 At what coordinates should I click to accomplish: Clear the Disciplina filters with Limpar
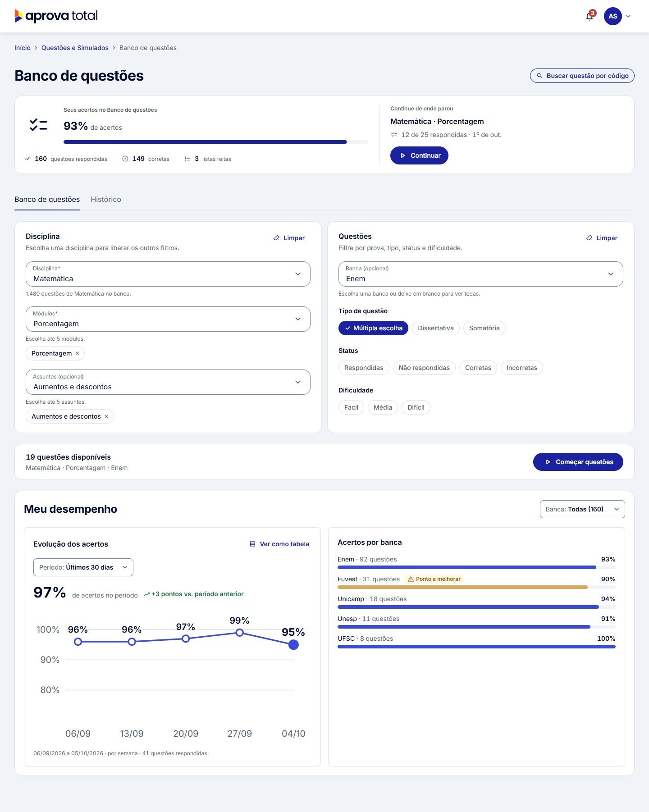[x=289, y=238]
